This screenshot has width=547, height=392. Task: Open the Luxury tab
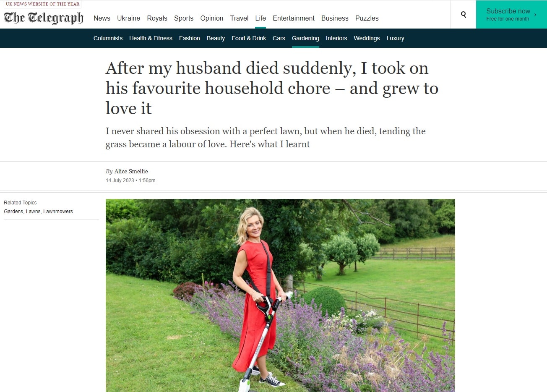click(x=396, y=38)
